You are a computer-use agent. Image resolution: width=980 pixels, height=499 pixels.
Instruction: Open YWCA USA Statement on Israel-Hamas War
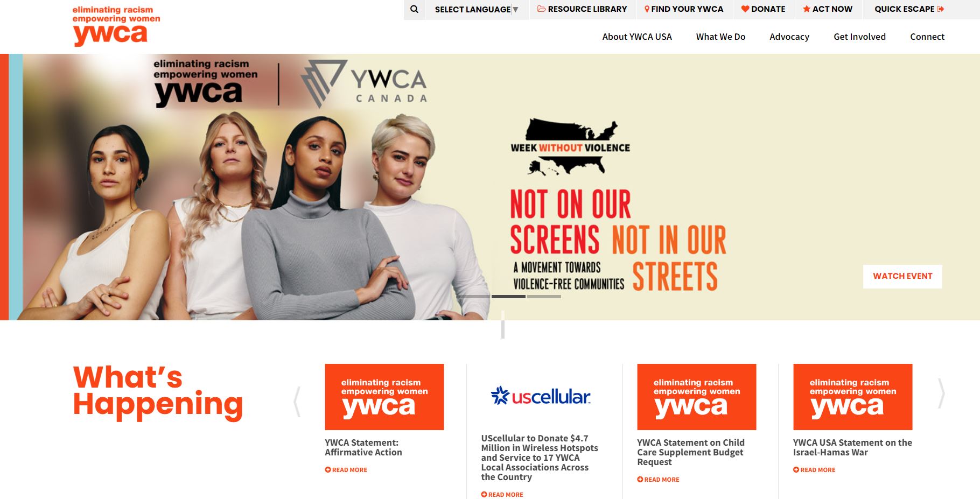[x=852, y=447]
